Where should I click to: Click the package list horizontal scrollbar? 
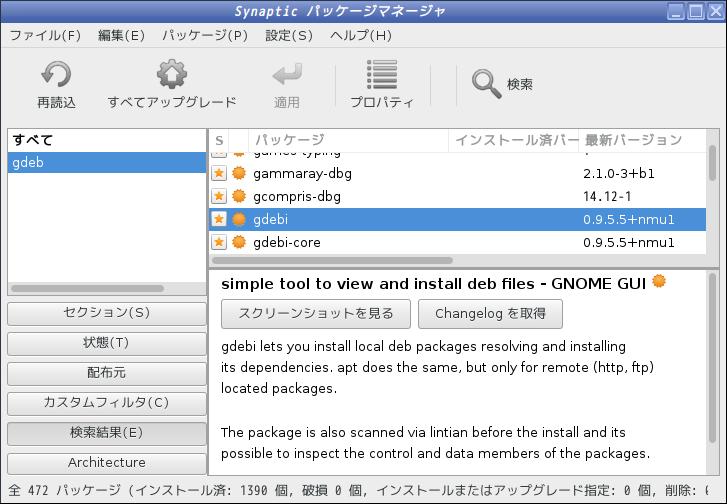(332, 260)
